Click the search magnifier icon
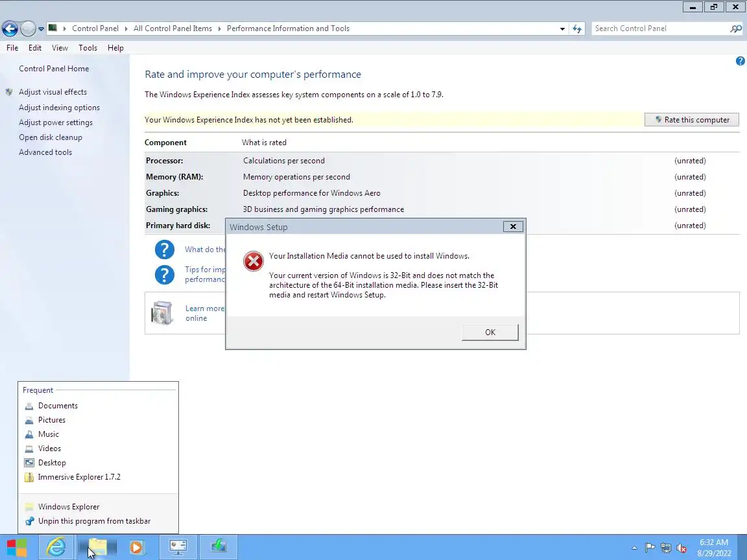This screenshot has height=560, width=747. point(735,29)
